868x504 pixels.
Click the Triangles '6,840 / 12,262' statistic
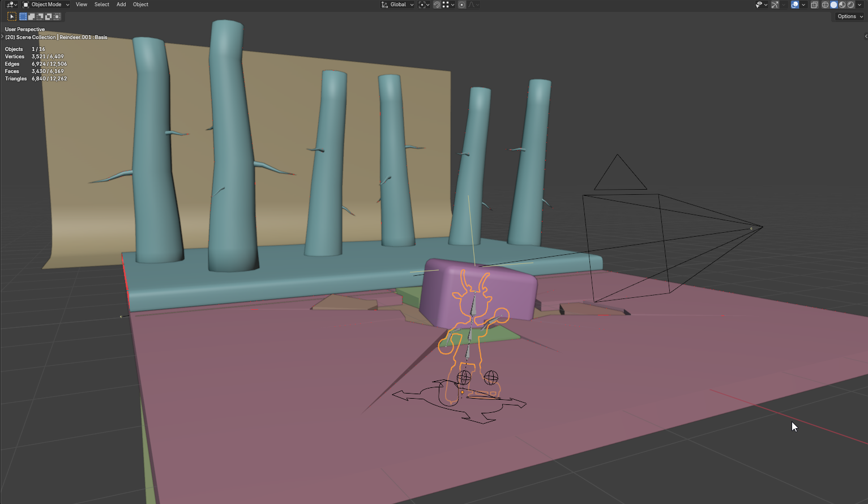coord(49,79)
